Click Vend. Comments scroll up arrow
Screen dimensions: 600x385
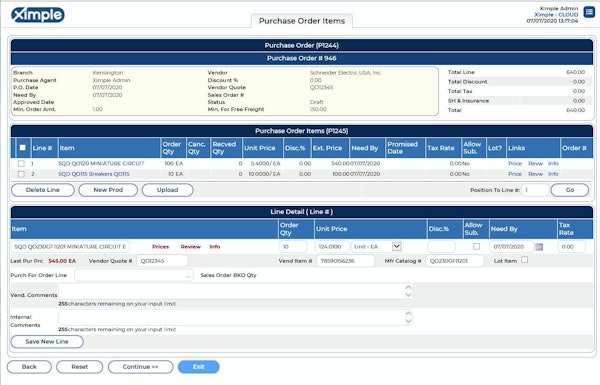[x=408, y=287]
